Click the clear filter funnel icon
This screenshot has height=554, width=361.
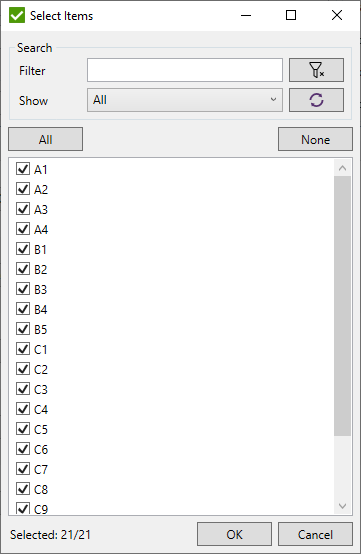tap(316, 70)
